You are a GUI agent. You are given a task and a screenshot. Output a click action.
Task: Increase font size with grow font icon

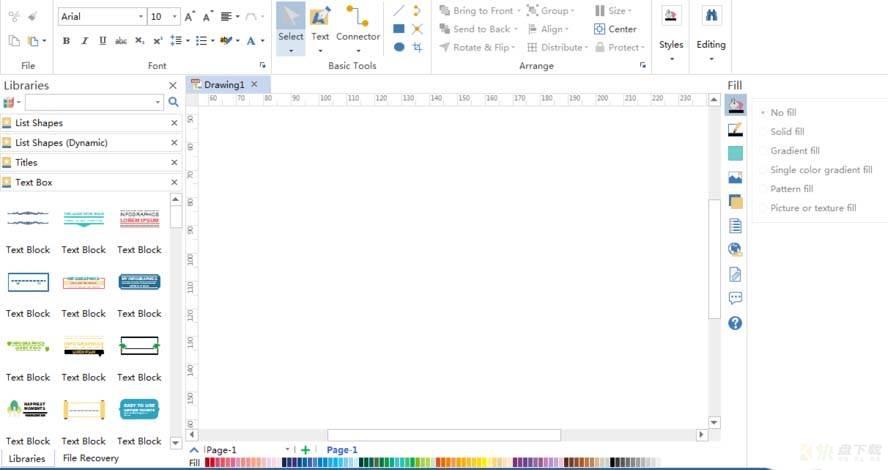coord(190,16)
